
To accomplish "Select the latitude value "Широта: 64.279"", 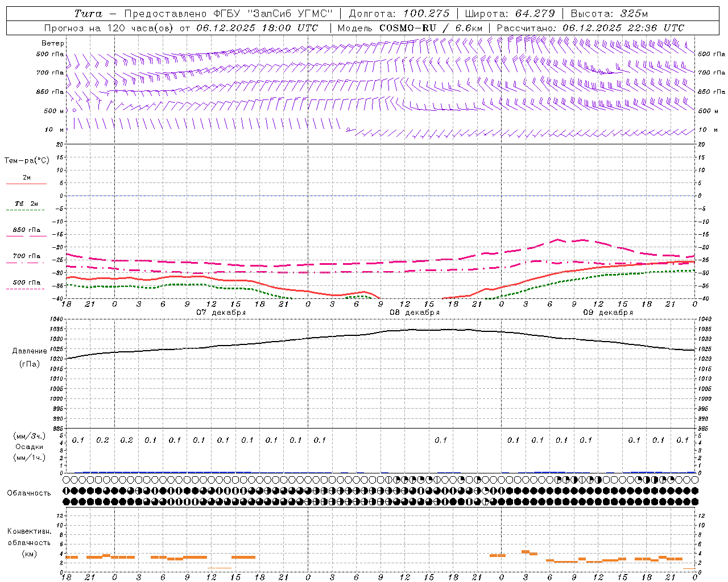I will pos(510,14).
